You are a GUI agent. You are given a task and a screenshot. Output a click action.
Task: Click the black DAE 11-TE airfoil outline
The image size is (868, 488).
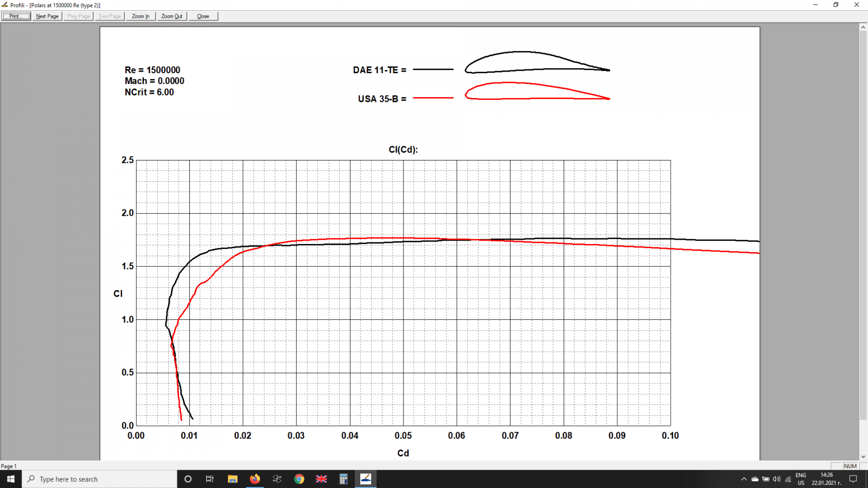537,62
